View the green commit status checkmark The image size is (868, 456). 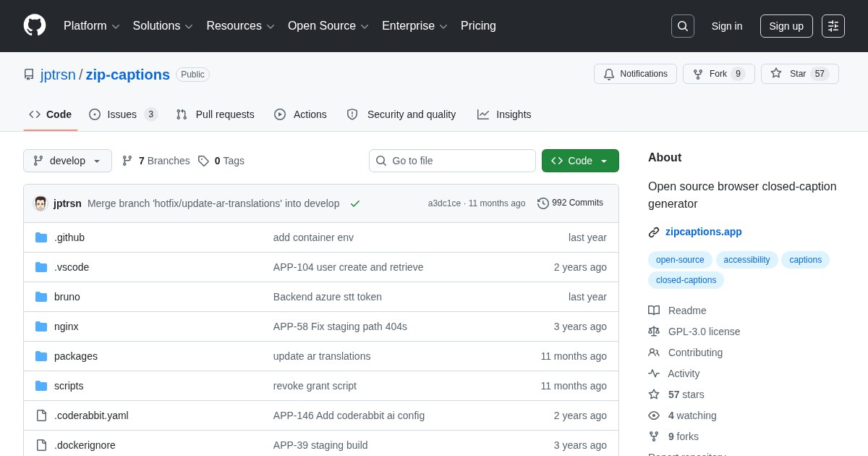pyautogui.click(x=355, y=203)
